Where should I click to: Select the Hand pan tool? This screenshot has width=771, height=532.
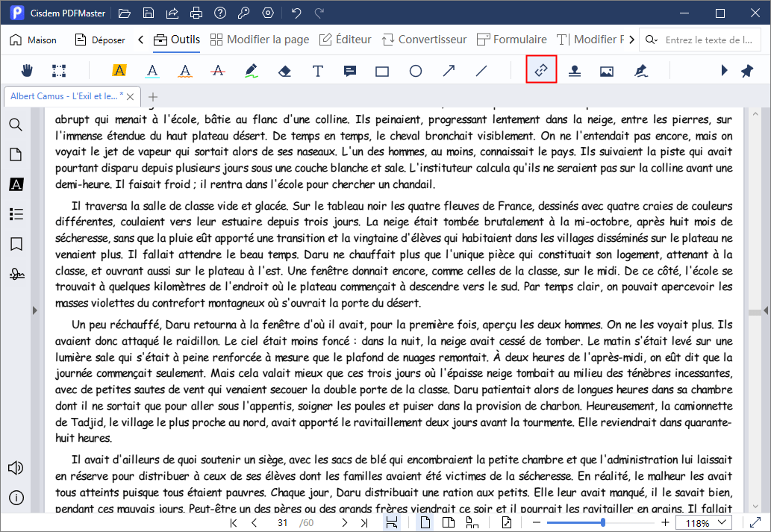(x=27, y=71)
